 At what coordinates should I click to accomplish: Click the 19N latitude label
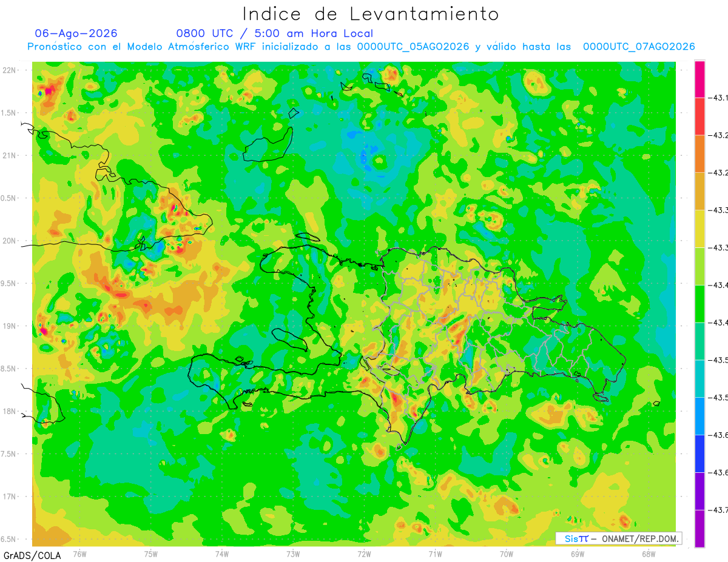click(9, 326)
